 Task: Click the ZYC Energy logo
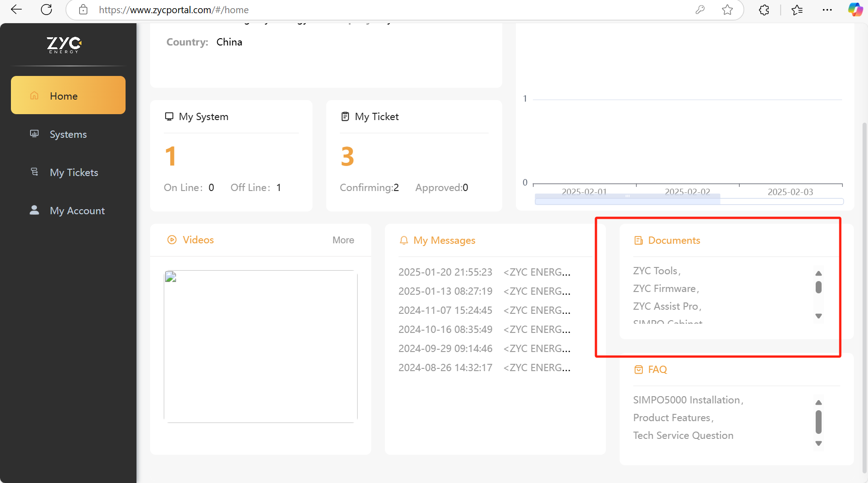point(64,45)
